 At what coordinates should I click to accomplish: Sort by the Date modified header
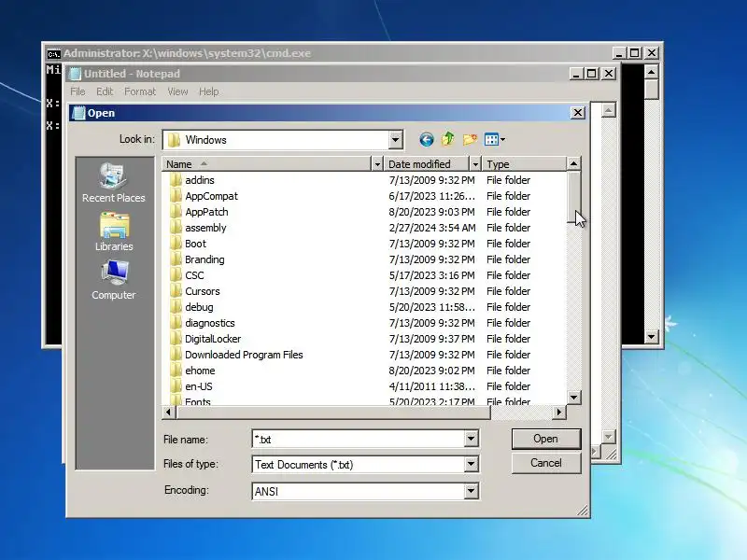427,164
